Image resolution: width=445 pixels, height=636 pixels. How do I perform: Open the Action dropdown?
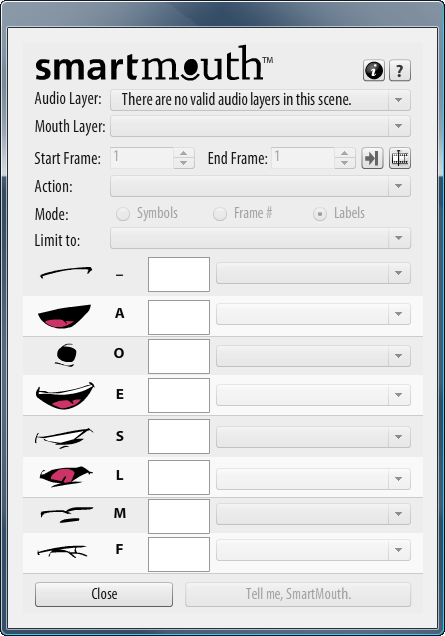260,186
